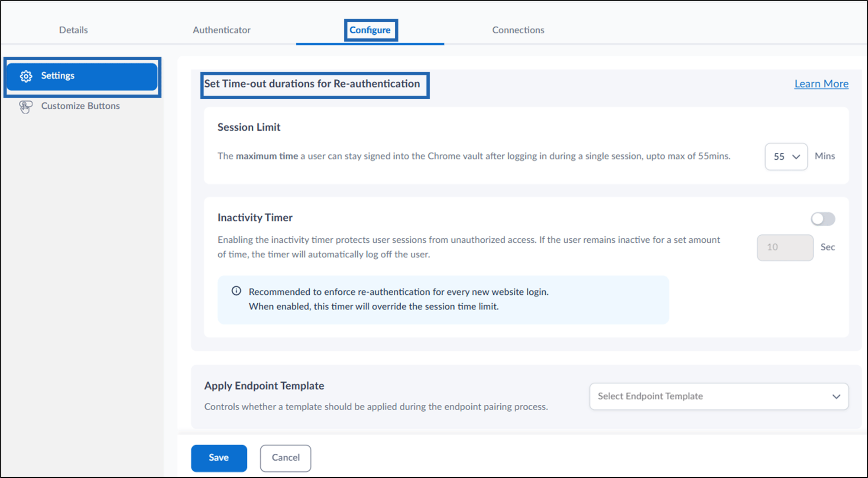Switch to the Authenticator tab

point(222,30)
